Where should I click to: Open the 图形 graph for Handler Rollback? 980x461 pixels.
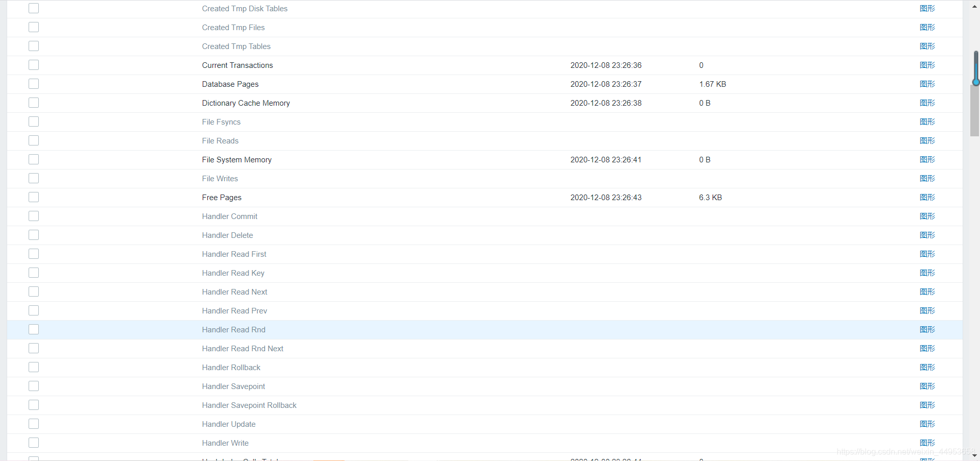click(x=927, y=367)
